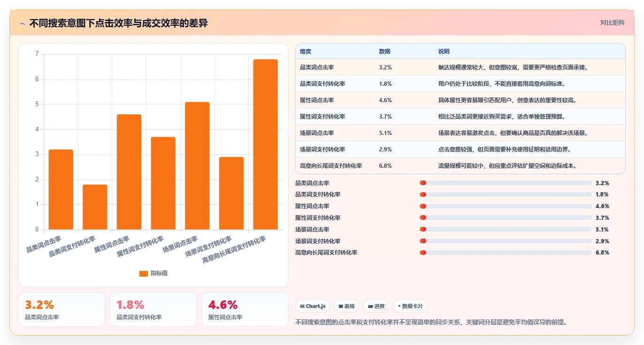Click the 属性词点击率 progress bar
The width and height of the screenshot is (644, 345).
click(506, 206)
